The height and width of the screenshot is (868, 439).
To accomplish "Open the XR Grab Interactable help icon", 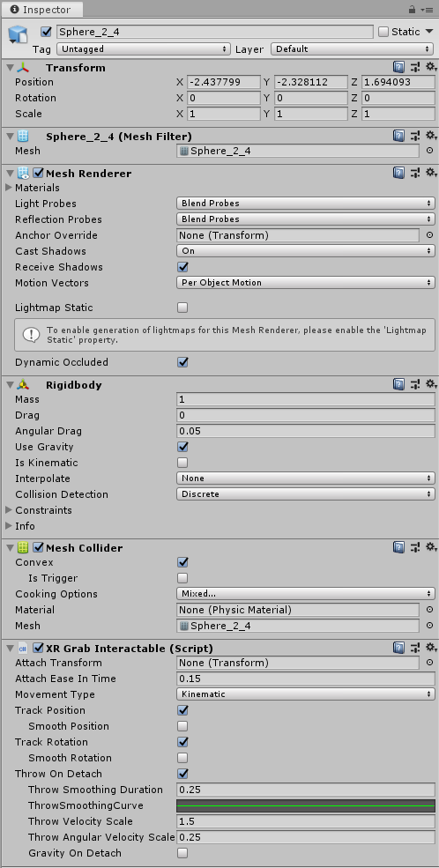I will pos(398,648).
